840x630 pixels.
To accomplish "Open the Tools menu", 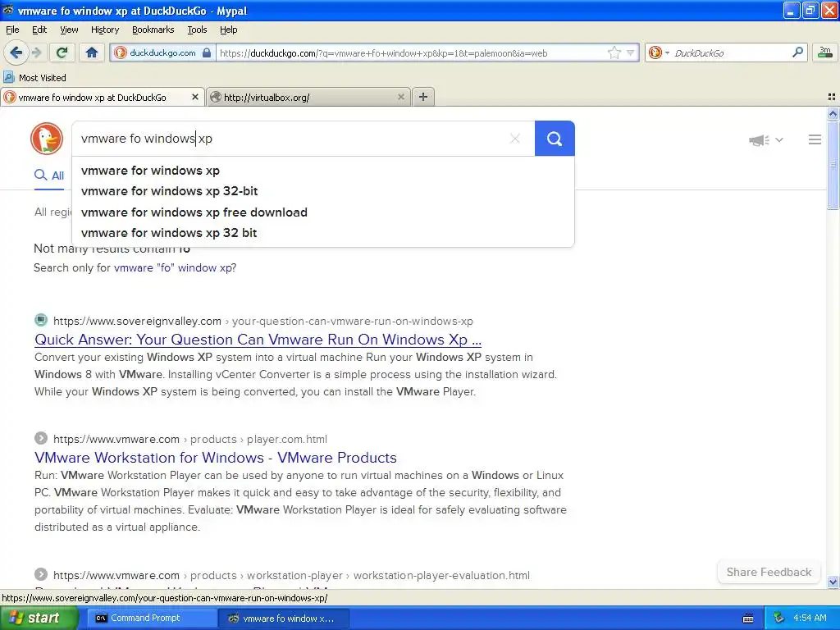I will (197, 30).
